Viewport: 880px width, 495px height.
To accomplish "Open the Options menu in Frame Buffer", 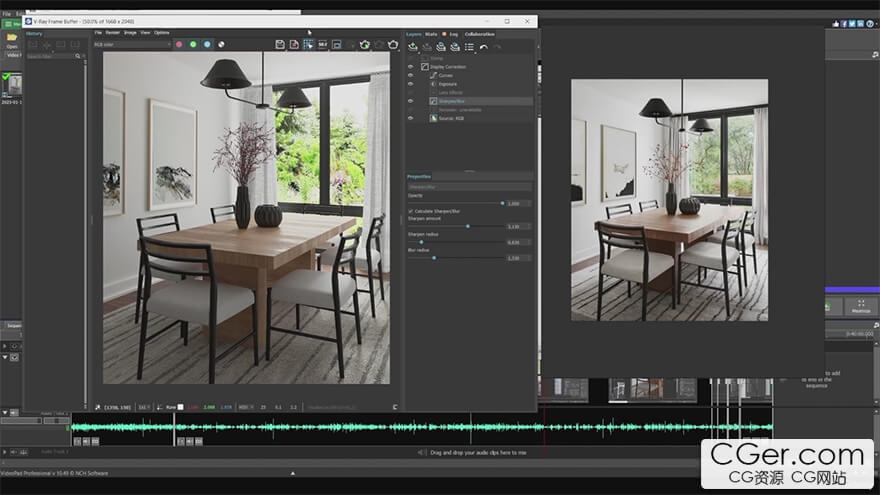I will click(162, 33).
